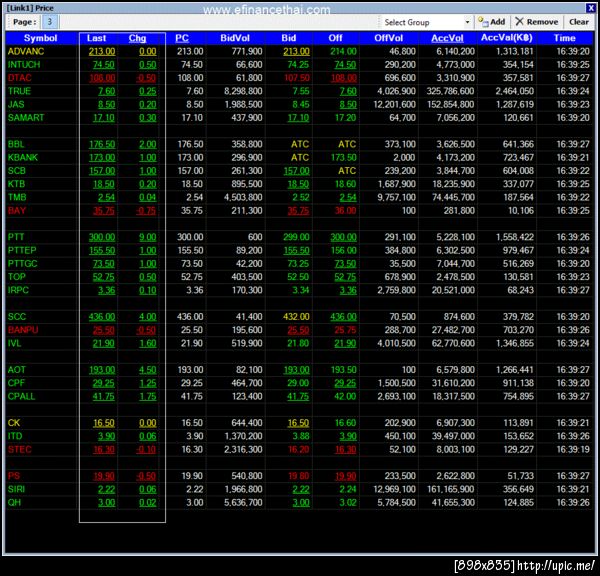Click the AccVol column header
600x576 pixels.
pyautogui.click(x=447, y=38)
